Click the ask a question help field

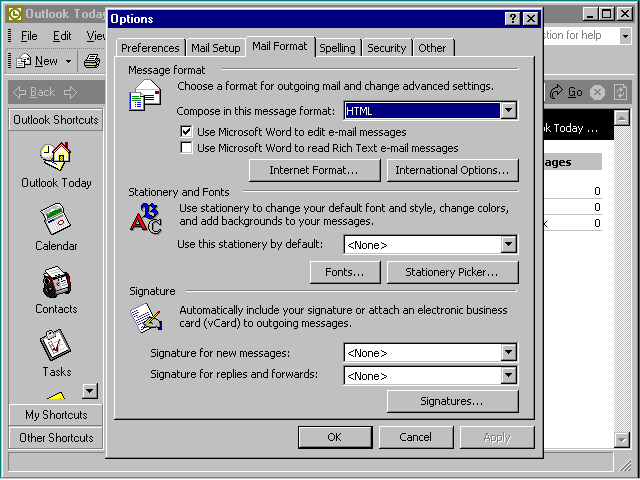tap(581, 36)
